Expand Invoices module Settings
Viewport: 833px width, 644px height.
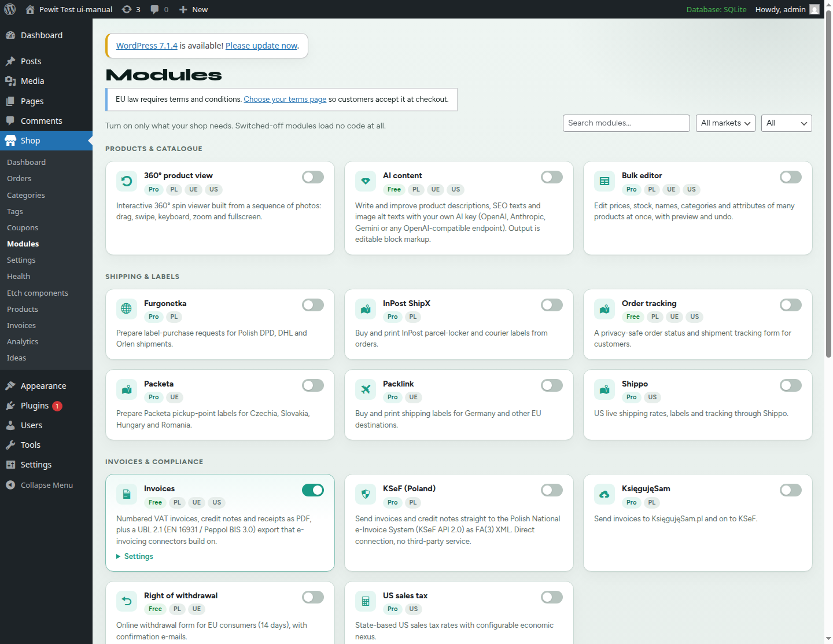[135, 556]
